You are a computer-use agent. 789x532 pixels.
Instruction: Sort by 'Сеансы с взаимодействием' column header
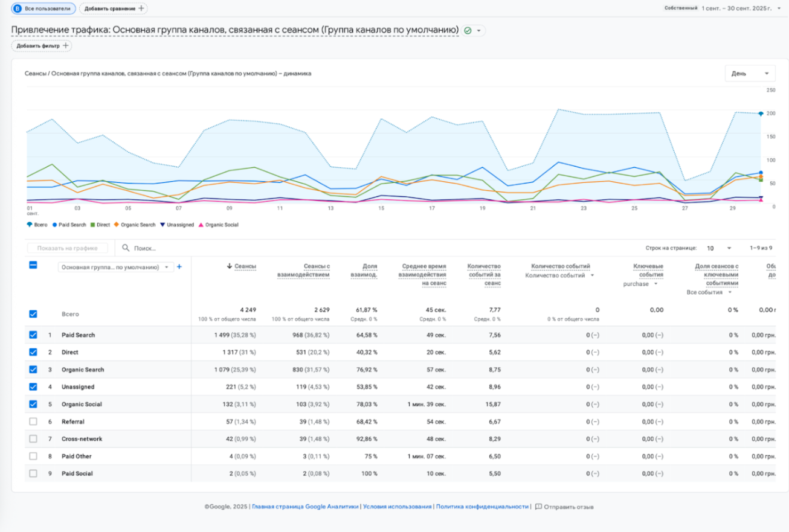pyautogui.click(x=308, y=270)
